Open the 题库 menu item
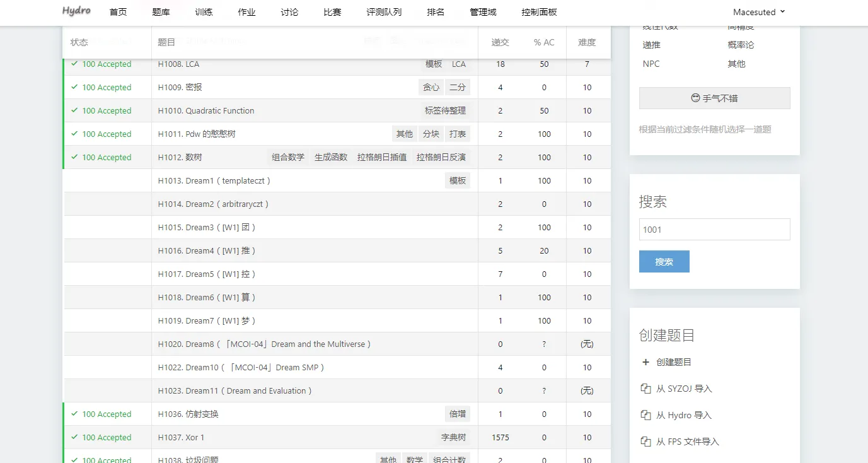Viewport: 868px width, 463px height. tap(161, 12)
